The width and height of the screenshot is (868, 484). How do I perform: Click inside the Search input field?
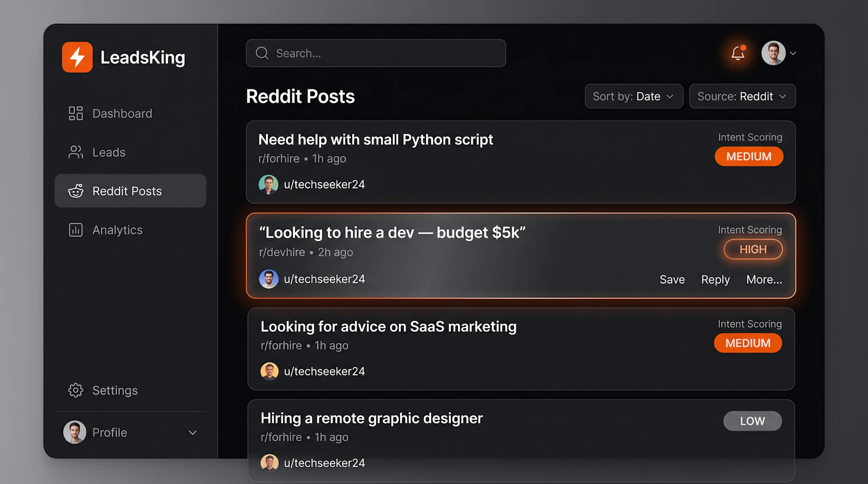click(376, 53)
